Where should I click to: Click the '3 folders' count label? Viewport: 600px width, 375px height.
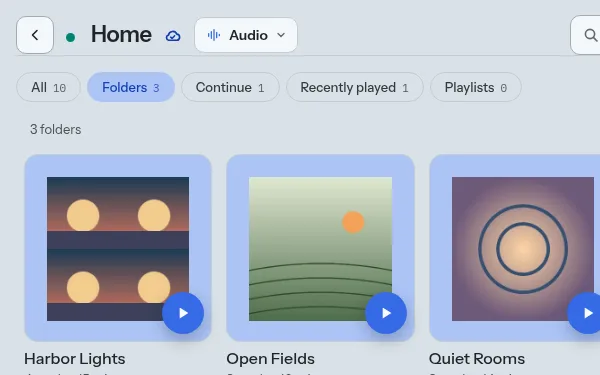[55, 129]
